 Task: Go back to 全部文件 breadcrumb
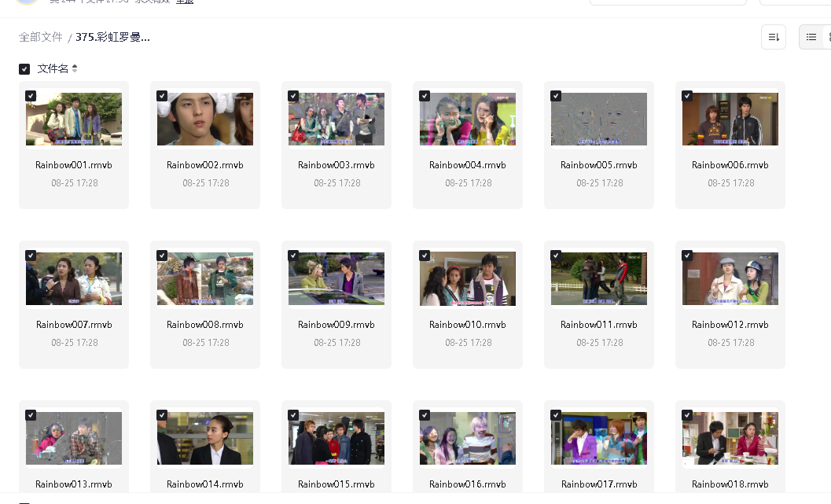41,37
